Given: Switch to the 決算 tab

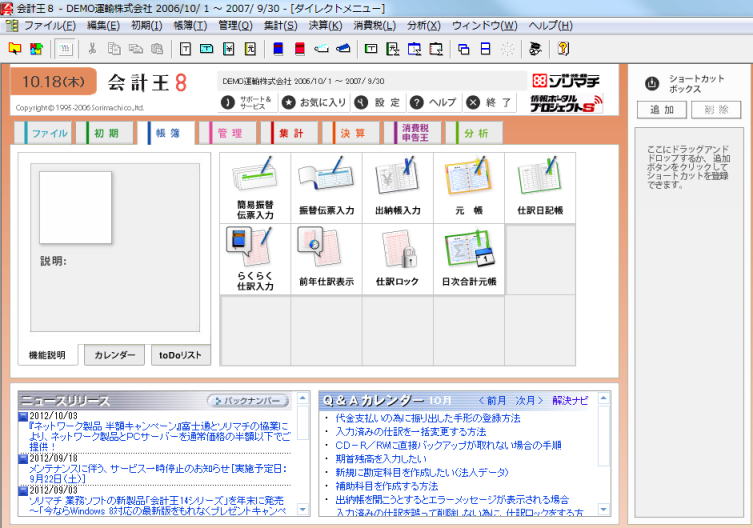Looking at the screenshot, I should point(350,133).
